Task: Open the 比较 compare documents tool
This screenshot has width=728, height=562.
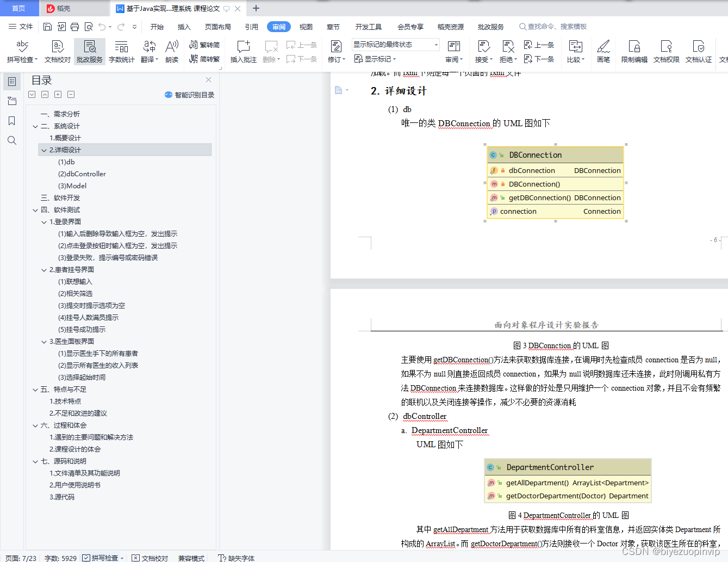Action: click(x=575, y=52)
